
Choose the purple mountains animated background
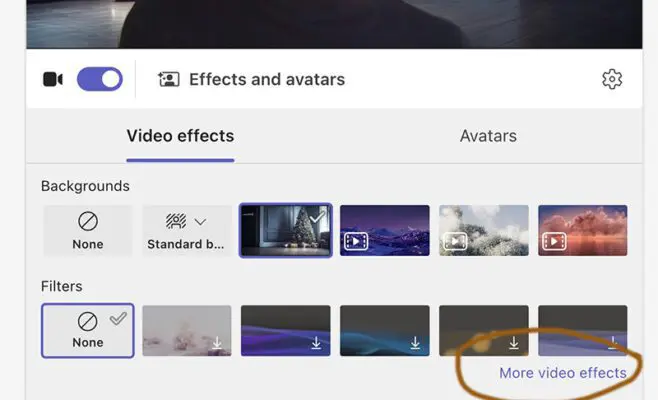coord(385,230)
